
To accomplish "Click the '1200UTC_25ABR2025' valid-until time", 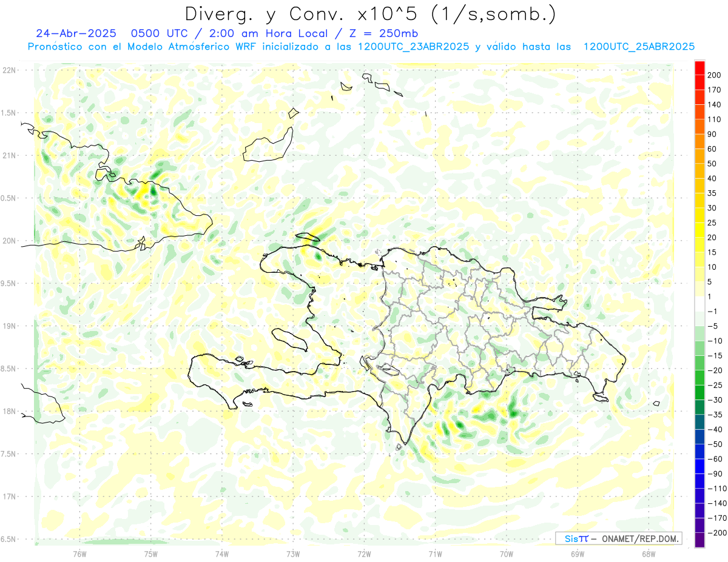I will 639,47.
